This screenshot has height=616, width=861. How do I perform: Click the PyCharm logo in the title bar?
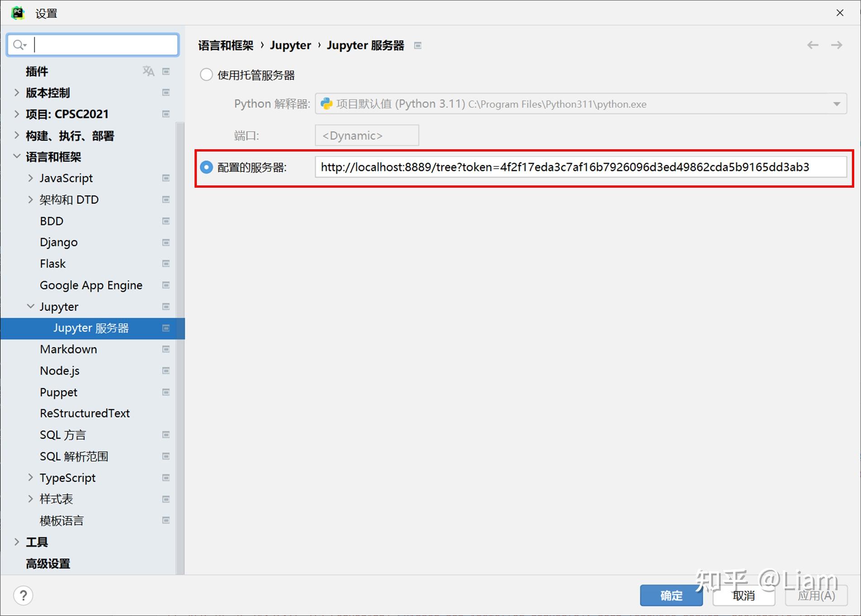(x=17, y=12)
